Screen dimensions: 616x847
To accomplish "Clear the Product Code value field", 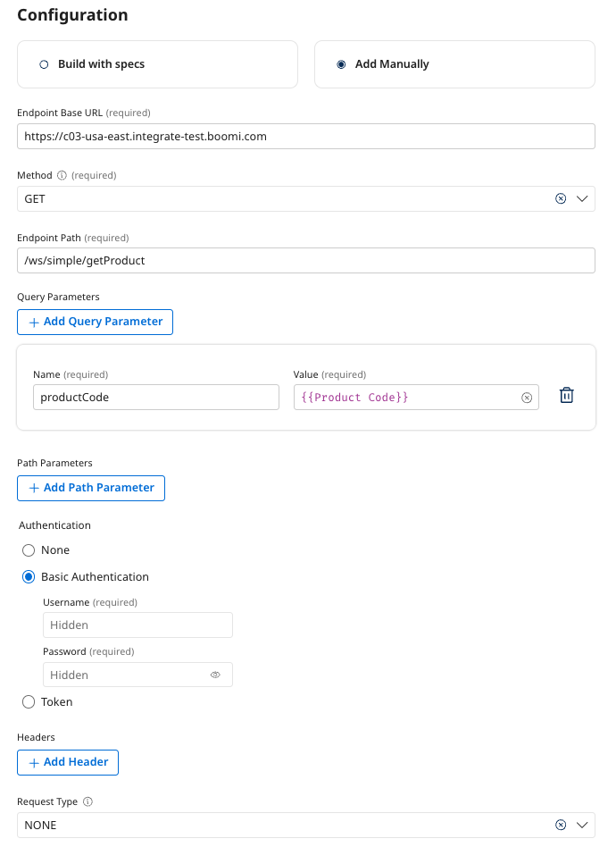I will coord(527,397).
